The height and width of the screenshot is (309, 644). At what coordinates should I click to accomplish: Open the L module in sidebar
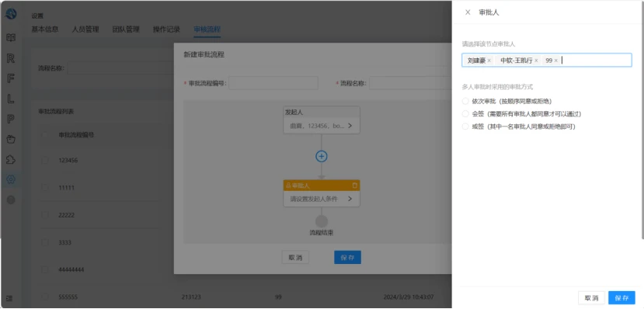tap(11, 99)
